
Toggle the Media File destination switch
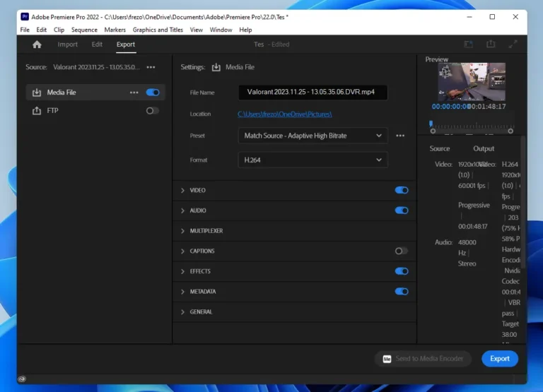(x=153, y=93)
